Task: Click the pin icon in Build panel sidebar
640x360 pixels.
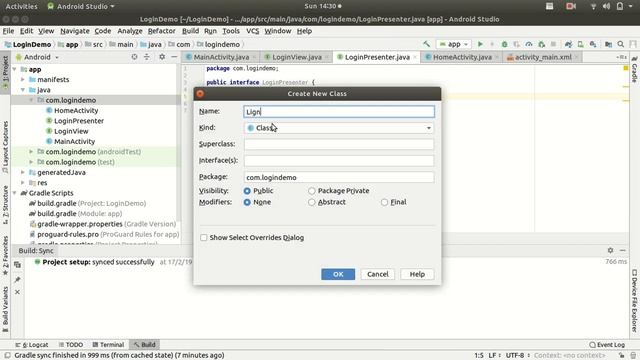Action: click(17, 280)
